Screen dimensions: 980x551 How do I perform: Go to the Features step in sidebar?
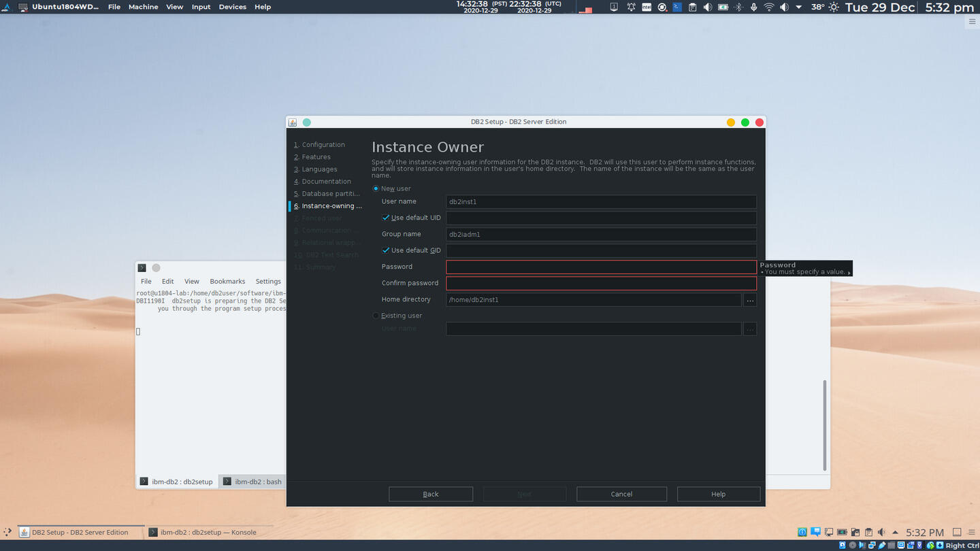(312, 157)
